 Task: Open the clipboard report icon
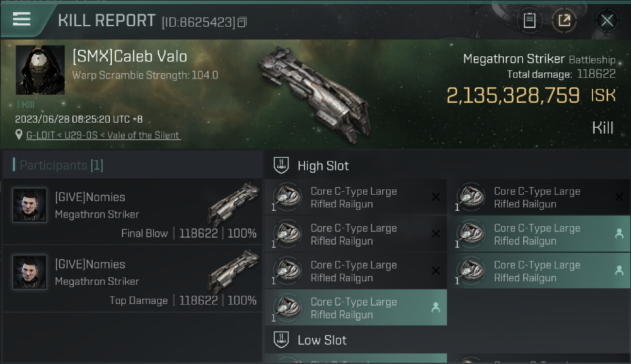coord(529,21)
